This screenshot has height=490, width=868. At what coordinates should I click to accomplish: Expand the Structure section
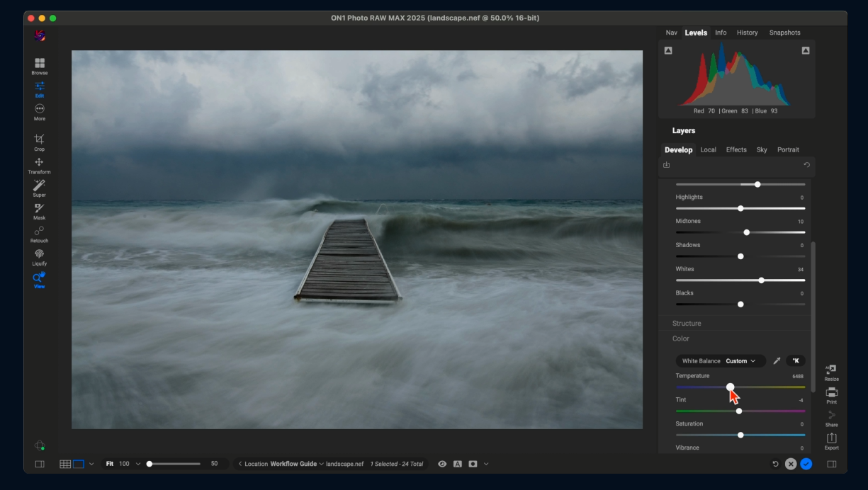[x=687, y=324]
